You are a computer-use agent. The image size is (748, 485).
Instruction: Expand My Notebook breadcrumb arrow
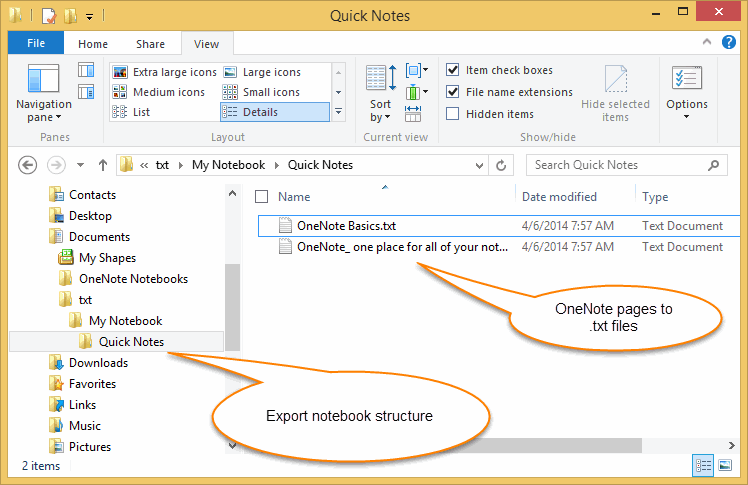[277, 165]
